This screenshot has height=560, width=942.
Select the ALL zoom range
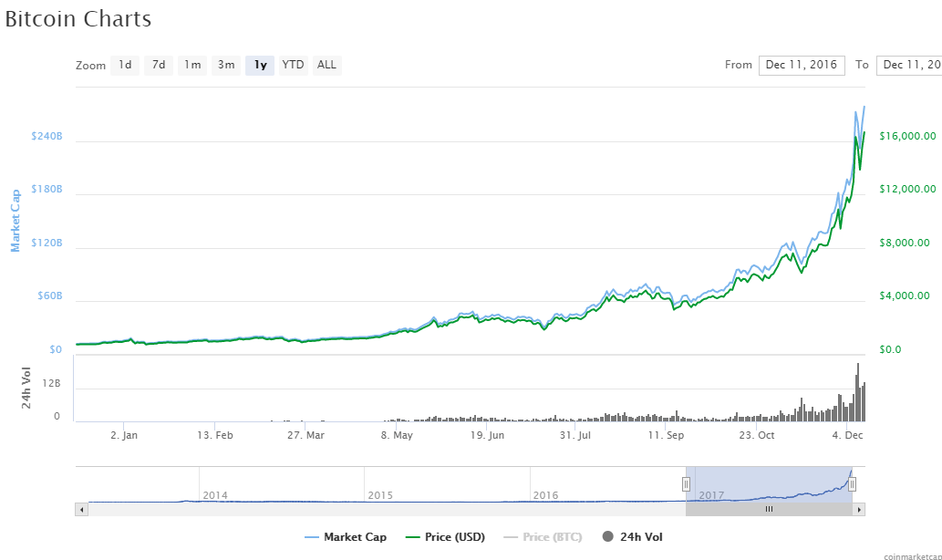pos(326,65)
